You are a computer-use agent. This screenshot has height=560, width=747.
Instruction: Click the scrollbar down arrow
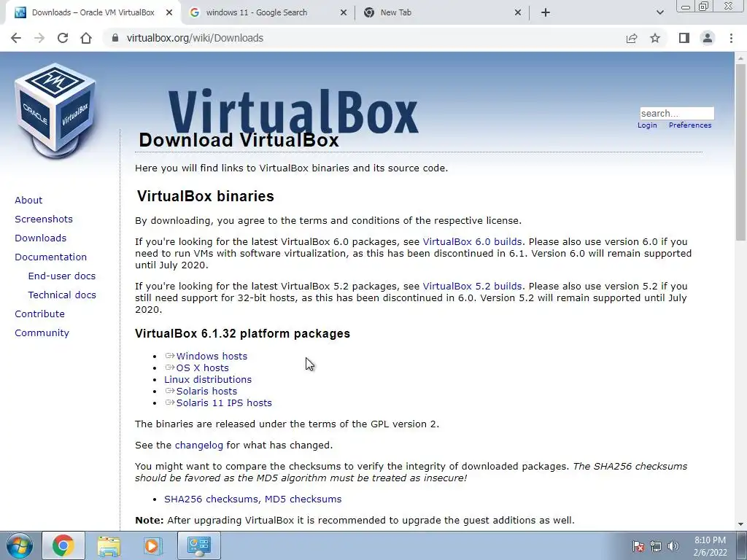pyautogui.click(x=740, y=524)
